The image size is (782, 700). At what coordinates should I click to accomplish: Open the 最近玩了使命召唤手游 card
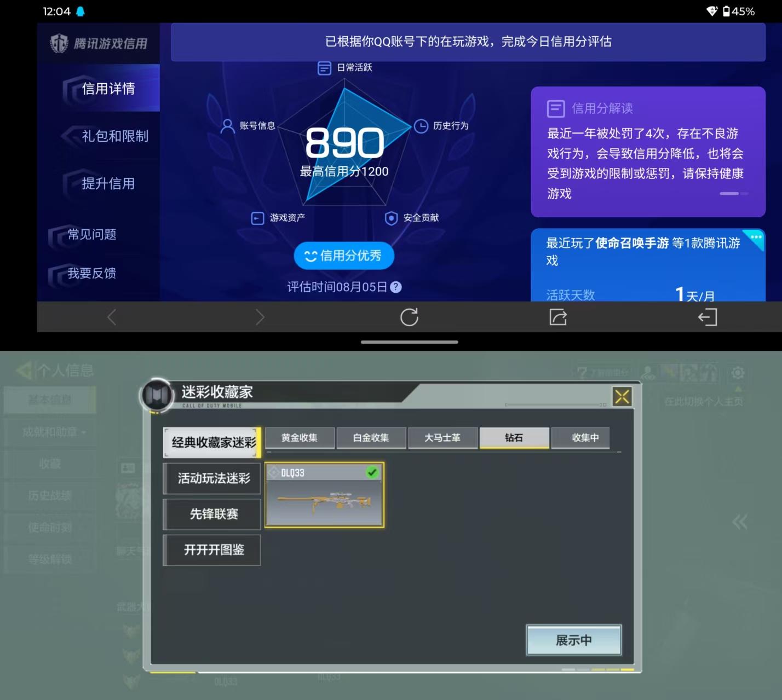pyautogui.click(x=648, y=265)
